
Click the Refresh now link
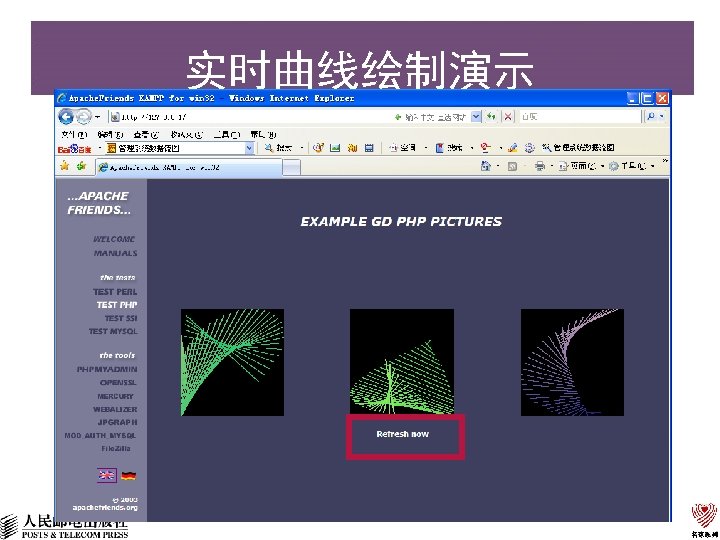(x=403, y=434)
